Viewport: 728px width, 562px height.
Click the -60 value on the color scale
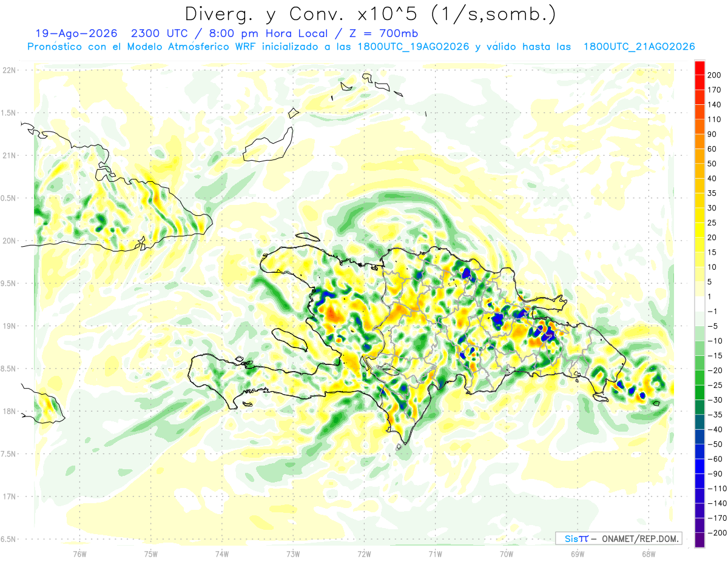[714, 460]
